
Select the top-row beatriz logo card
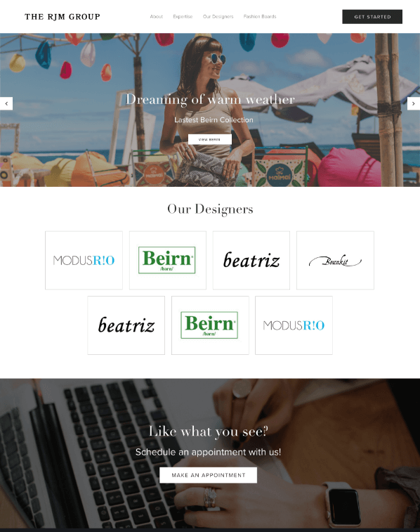(251, 260)
